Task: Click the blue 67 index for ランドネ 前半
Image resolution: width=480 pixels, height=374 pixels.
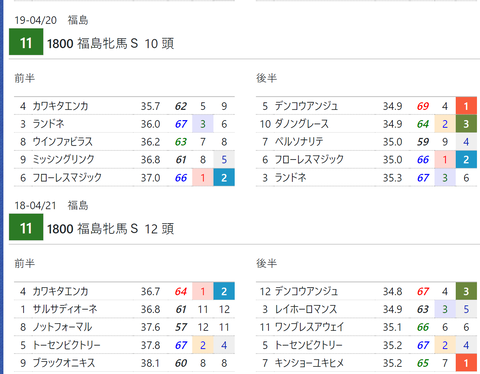Action: pyautogui.click(x=181, y=124)
